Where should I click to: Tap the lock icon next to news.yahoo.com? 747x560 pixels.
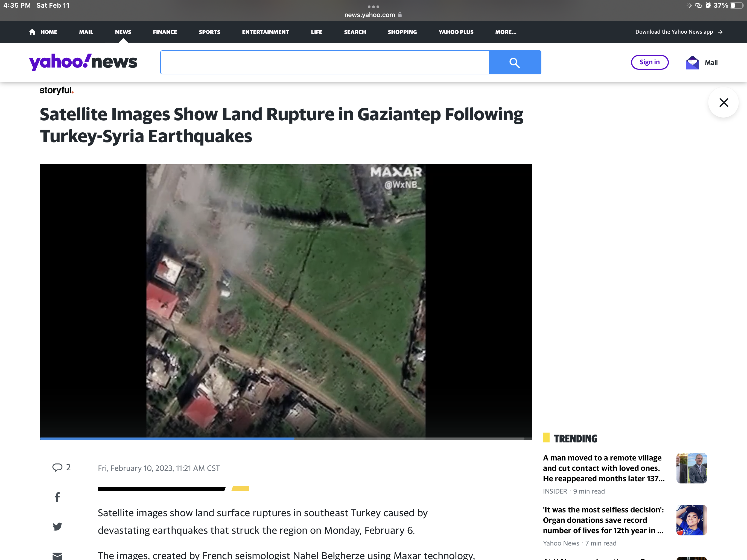point(400,15)
